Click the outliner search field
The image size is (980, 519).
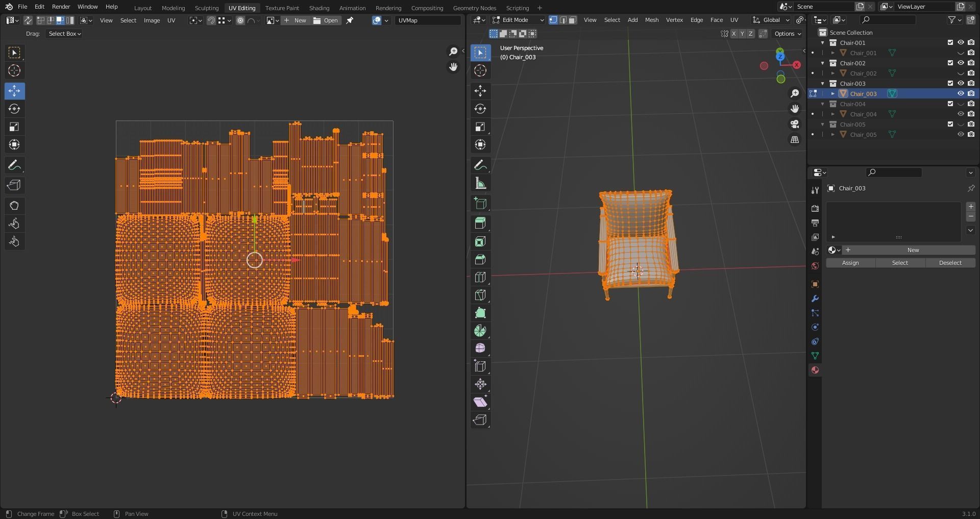(888, 20)
